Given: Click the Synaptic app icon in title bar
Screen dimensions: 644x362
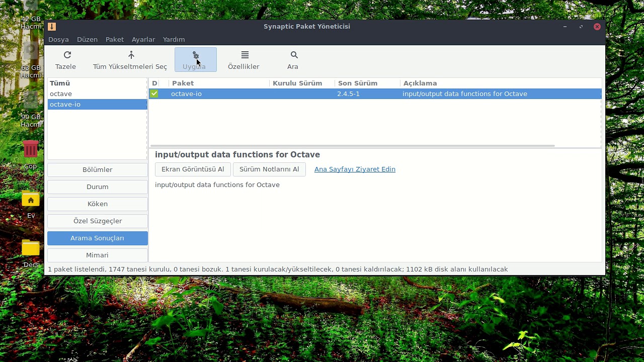Looking at the screenshot, I should click(x=52, y=27).
